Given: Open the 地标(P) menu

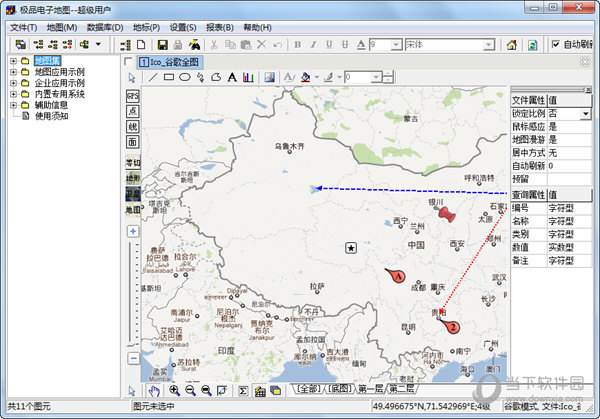Looking at the screenshot, I should click(x=147, y=28).
